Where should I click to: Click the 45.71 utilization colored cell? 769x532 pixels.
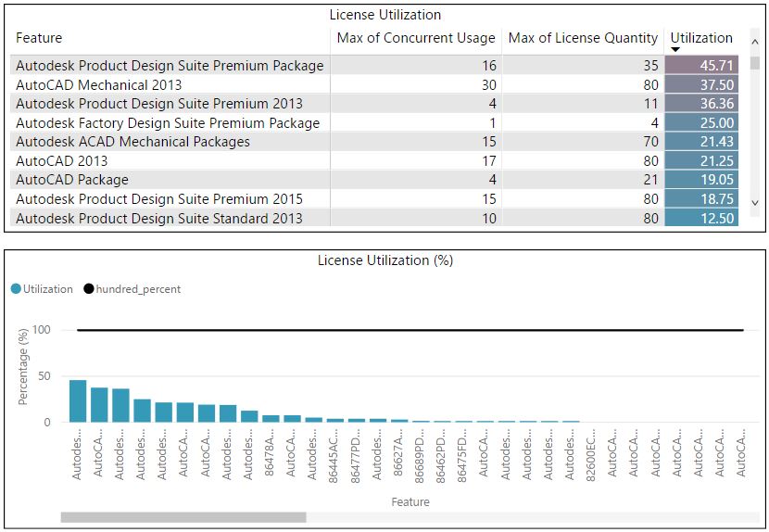[x=701, y=66]
